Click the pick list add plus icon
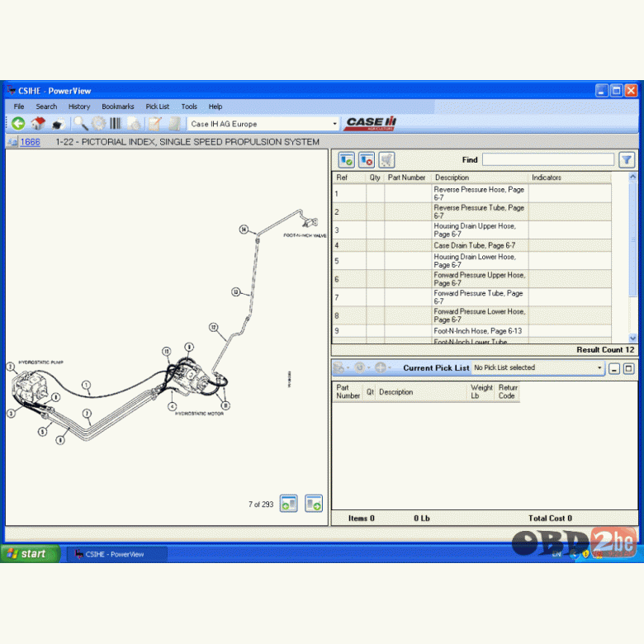 381,367
